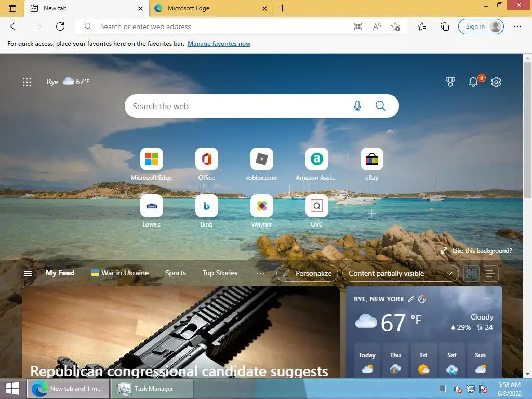Viewport: 532px width, 399px height.
Task: Open Rye weather summary in header
Action: point(68,82)
